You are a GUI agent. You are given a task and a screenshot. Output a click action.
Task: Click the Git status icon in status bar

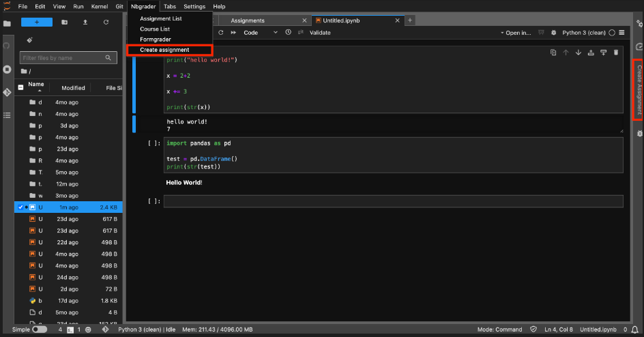pyautogui.click(x=106, y=329)
